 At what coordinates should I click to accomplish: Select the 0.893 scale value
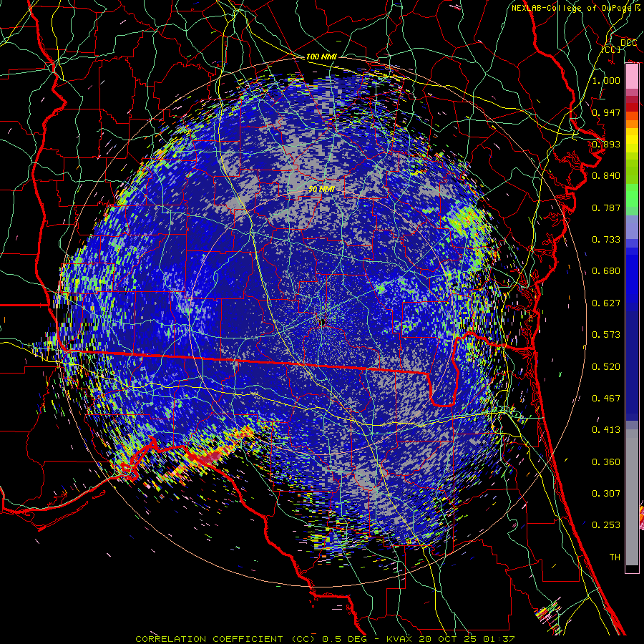pyautogui.click(x=606, y=144)
